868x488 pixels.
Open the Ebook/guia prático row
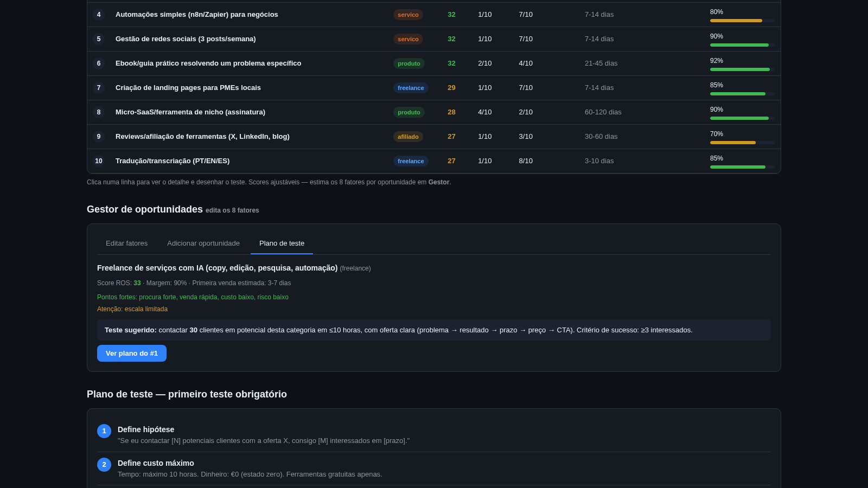pyautogui.click(x=434, y=63)
